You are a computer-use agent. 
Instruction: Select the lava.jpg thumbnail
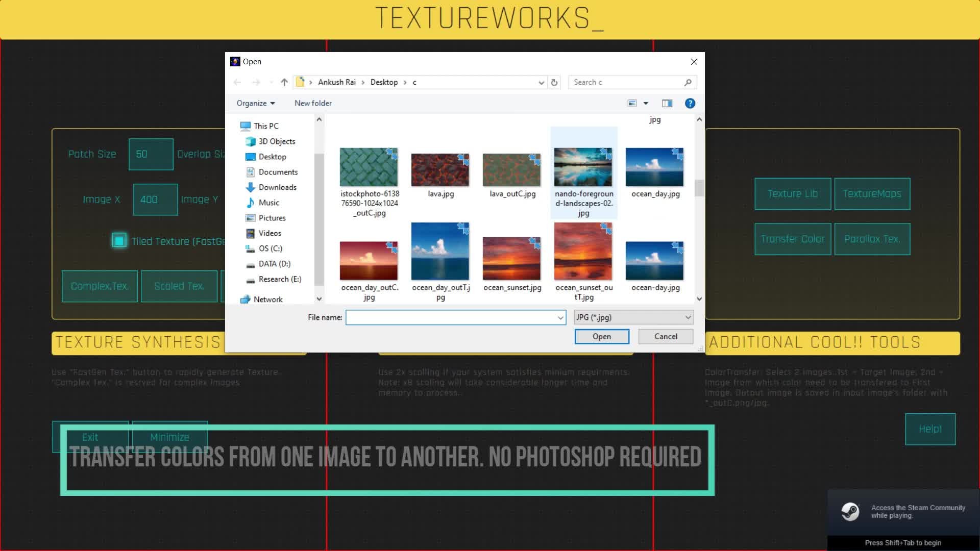(x=440, y=171)
